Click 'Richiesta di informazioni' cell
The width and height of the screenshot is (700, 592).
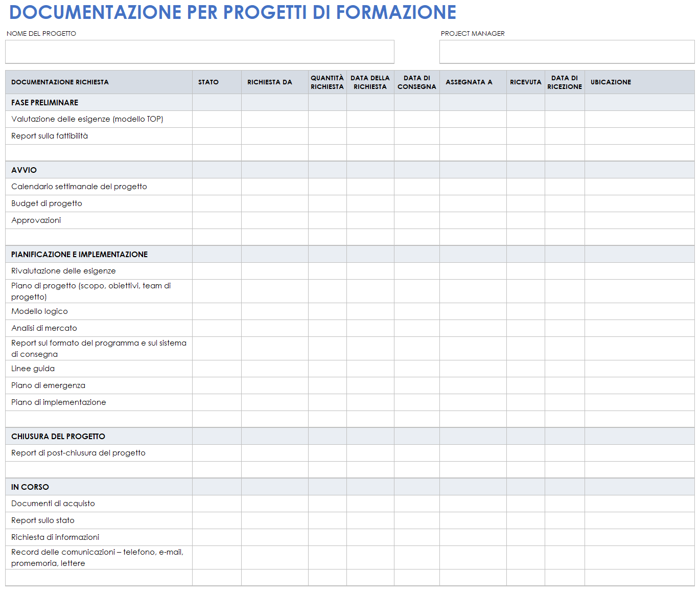click(99, 537)
